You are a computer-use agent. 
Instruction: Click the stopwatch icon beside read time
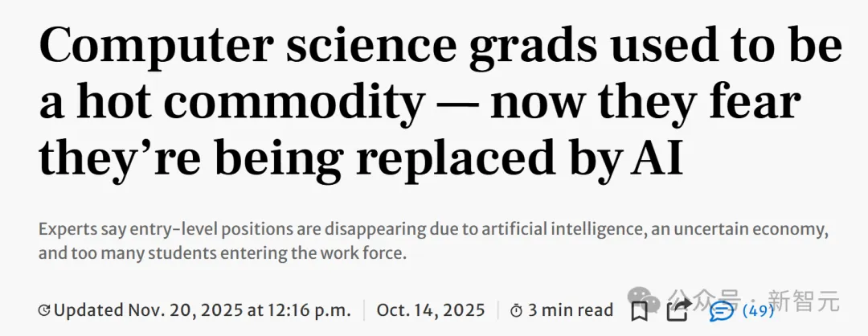click(516, 310)
